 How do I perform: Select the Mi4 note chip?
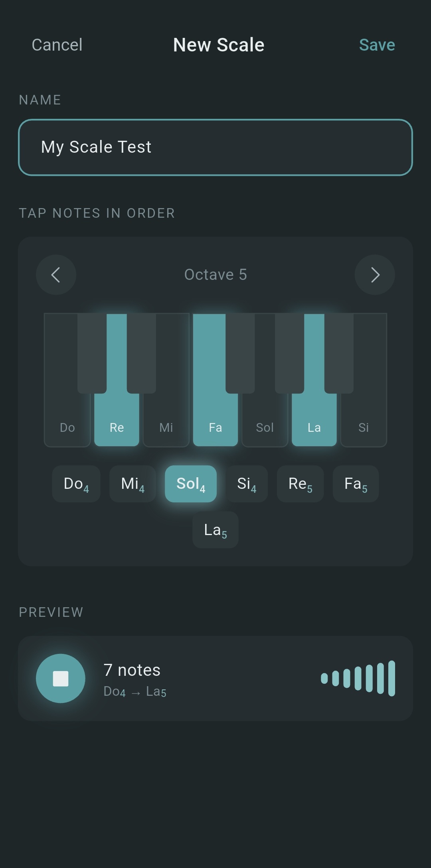point(132,484)
